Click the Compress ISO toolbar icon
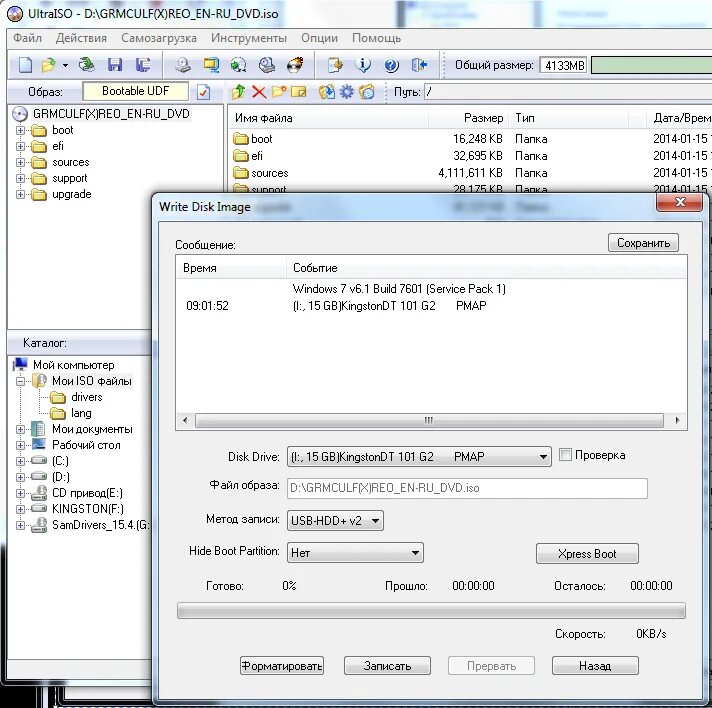Image resolution: width=712 pixels, height=708 pixels. [x=211, y=65]
